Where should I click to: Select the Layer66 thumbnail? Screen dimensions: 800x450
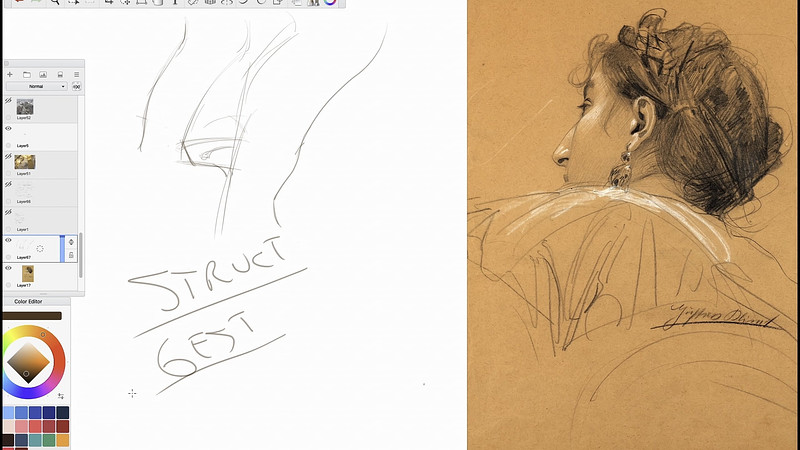24,190
